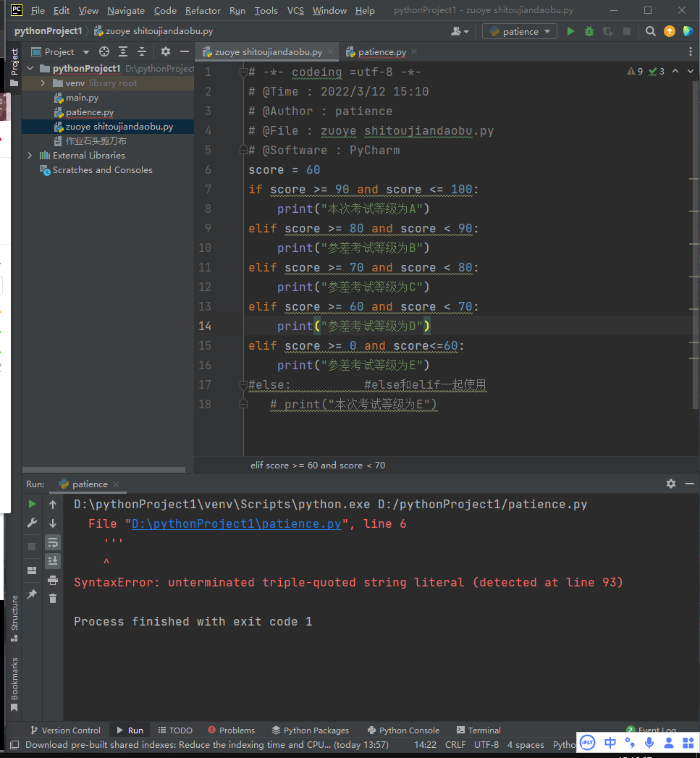Image resolution: width=700 pixels, height=758 pixels.
Task: Open the patience run configuration dropdown
Action: pyautogui.click(x=520, y=31)
